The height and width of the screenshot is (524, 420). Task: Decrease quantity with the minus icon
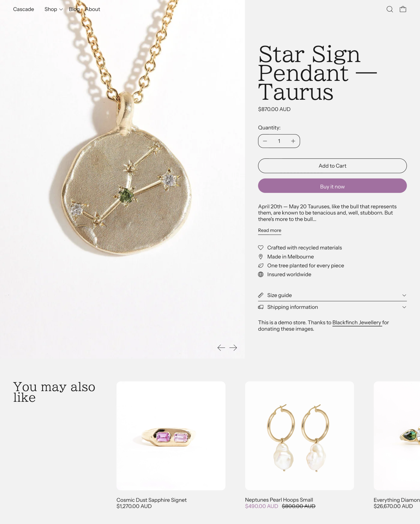click(265, 141)
